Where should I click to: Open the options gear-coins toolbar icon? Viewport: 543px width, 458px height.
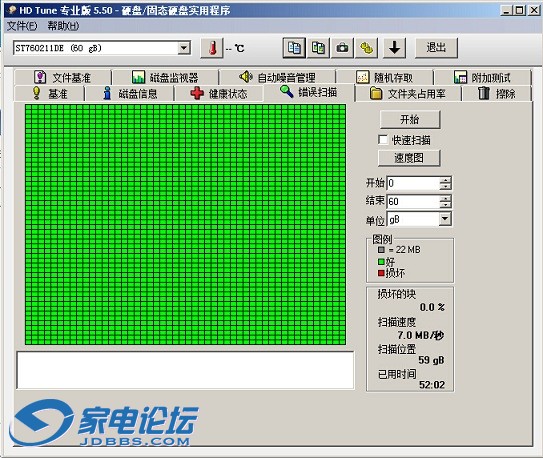pos(367,48)
